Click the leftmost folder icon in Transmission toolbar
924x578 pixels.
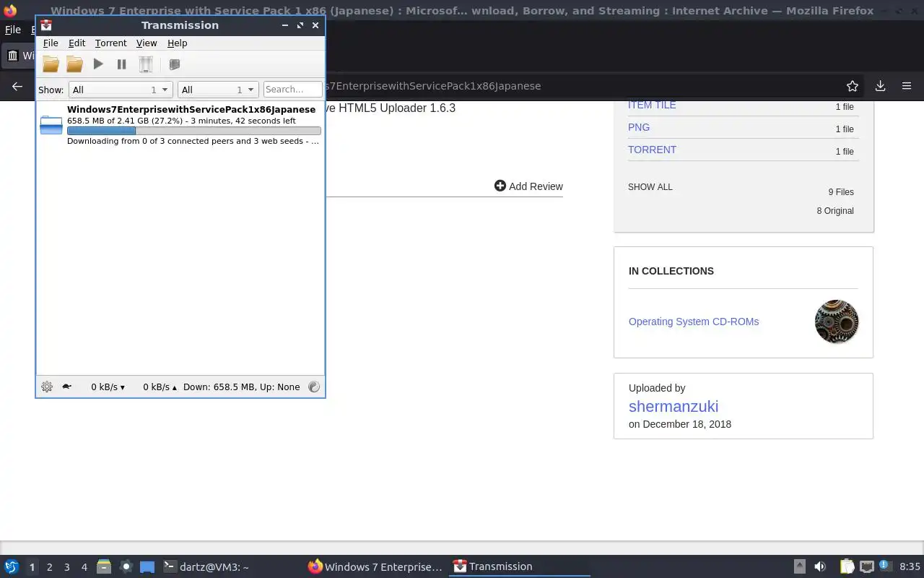coord(51,64)
